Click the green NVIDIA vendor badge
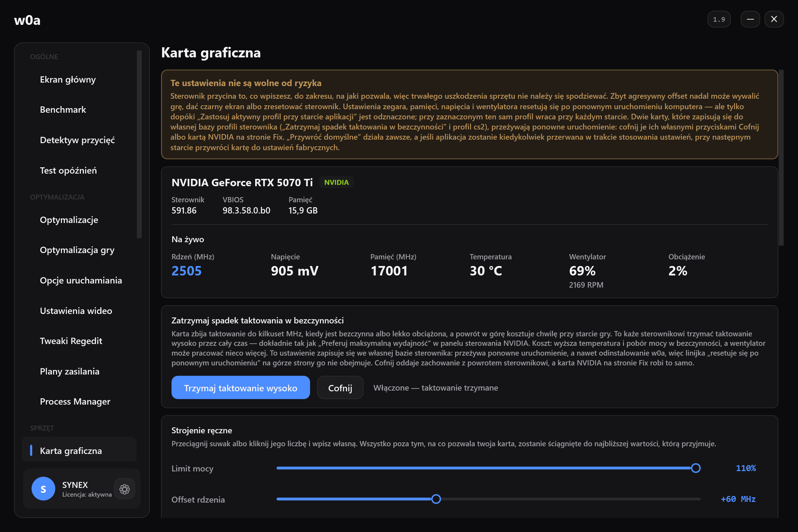 coord(336,182)
